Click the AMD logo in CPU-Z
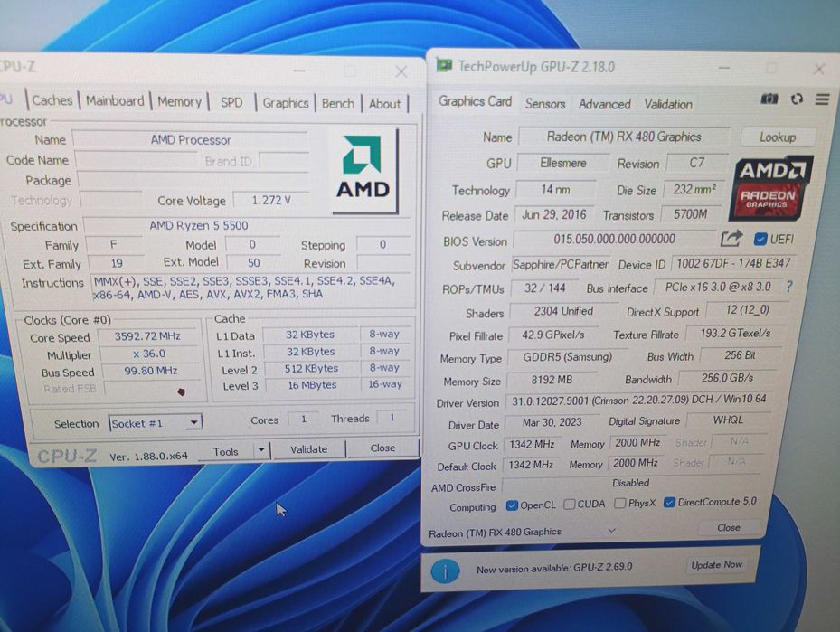Viewport: 840px width, 632px height. coord(365,170)
